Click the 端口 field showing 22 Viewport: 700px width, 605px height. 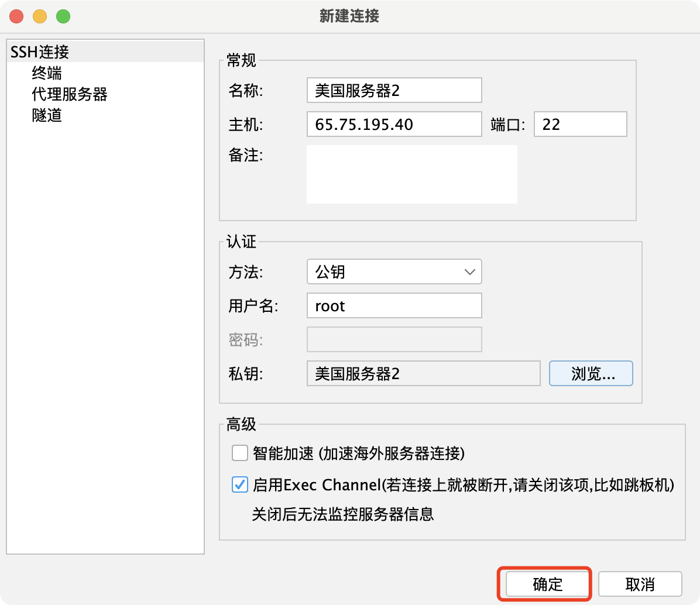[581, 124]
